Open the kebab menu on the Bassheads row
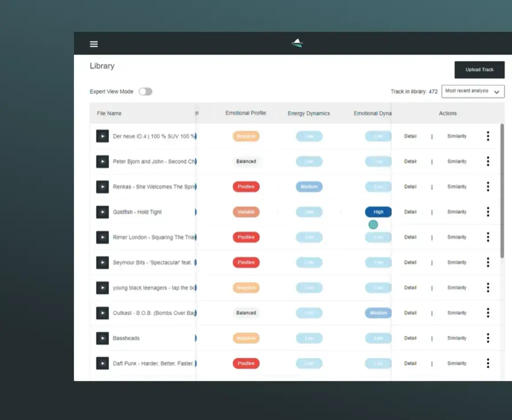Image resolution: width=512 pixels, height=420 pixels. pyautogui.click(x=487, y=337)
